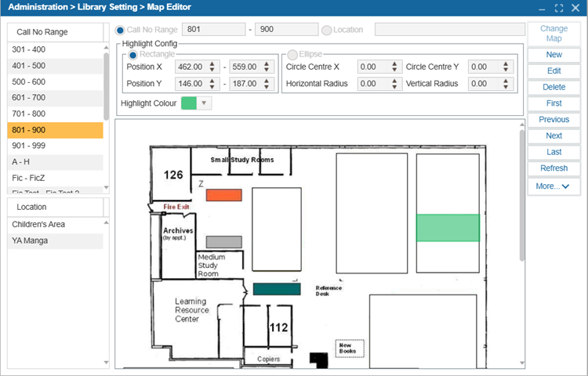
Task: Click the green highlight rectangle on map
Action: point(448,228)
